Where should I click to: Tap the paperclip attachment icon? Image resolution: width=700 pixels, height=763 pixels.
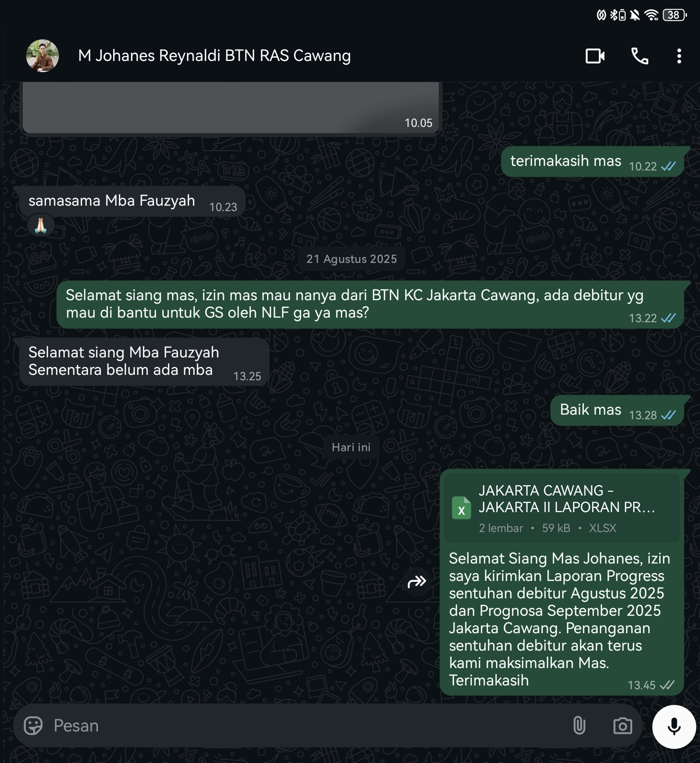click(579, 726)
